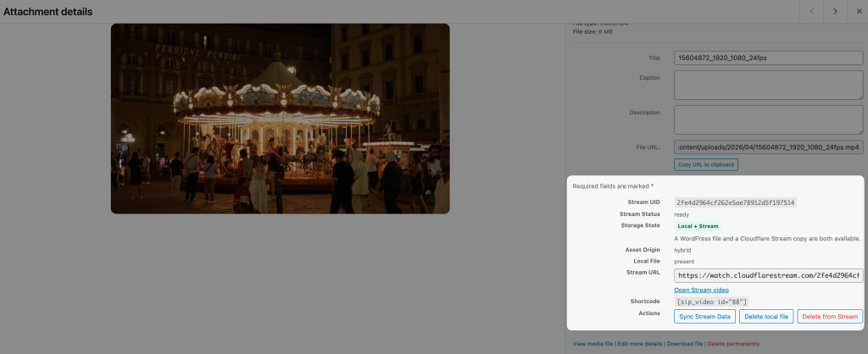Select the Stream URL input field

point(768,275)
